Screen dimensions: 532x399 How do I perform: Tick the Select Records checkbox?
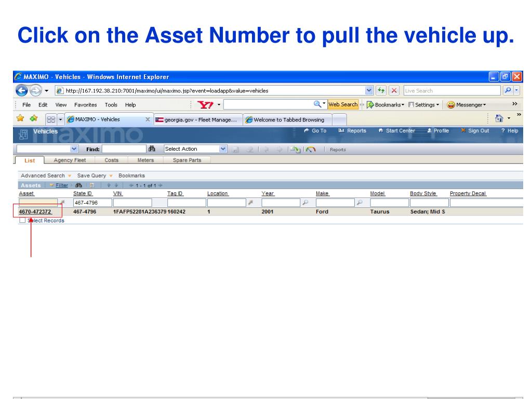click(x=22, y=220)
